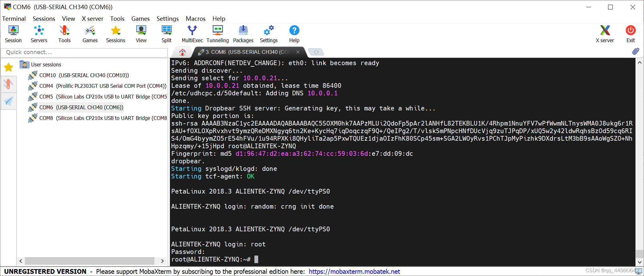The width and height of the screenshot is (644, 276).
Task: Click the Help question mark icon
Action: [294, 34]
